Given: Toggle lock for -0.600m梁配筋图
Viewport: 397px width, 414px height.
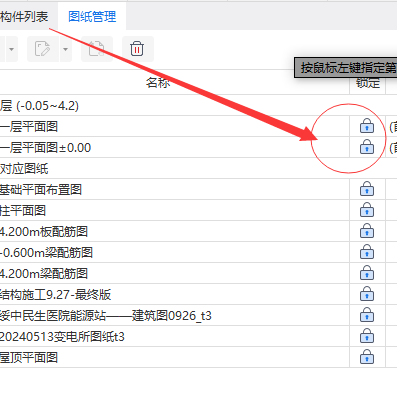Looking at the screenshot, I should [x=367, y=252].
